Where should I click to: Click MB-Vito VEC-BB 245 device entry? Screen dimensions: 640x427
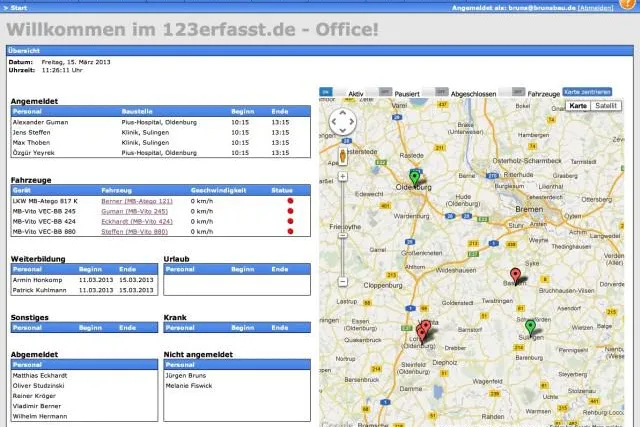click(x=44, y=211)
